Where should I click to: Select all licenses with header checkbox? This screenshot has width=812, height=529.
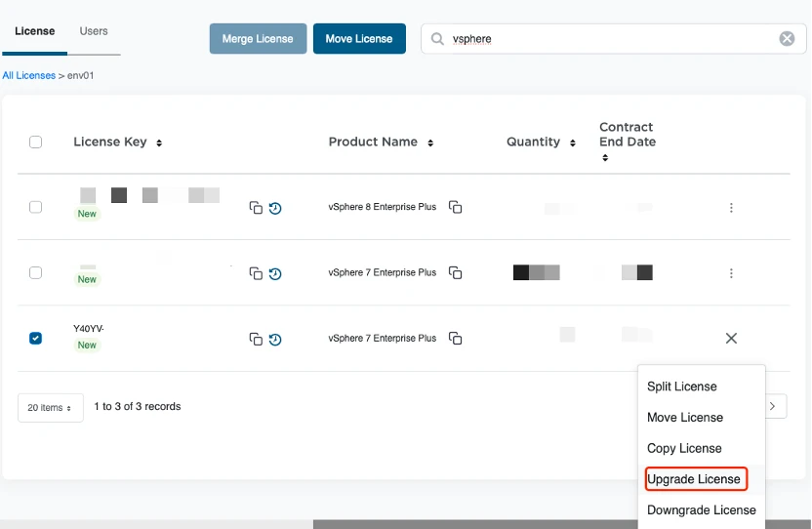36,142
